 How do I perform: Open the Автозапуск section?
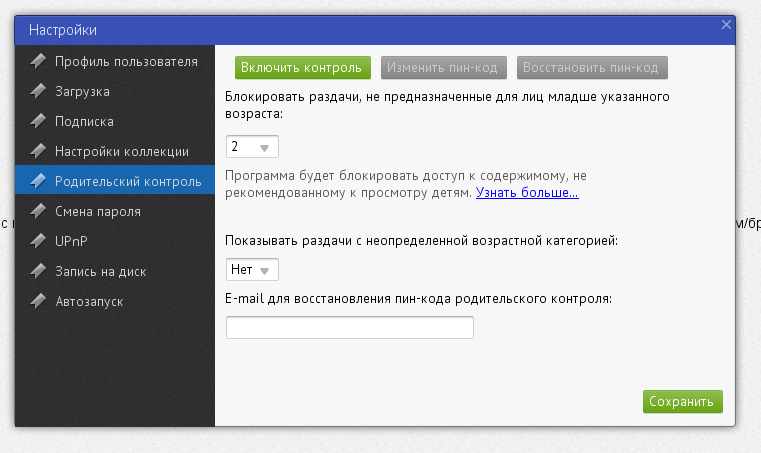pos(115,302)
